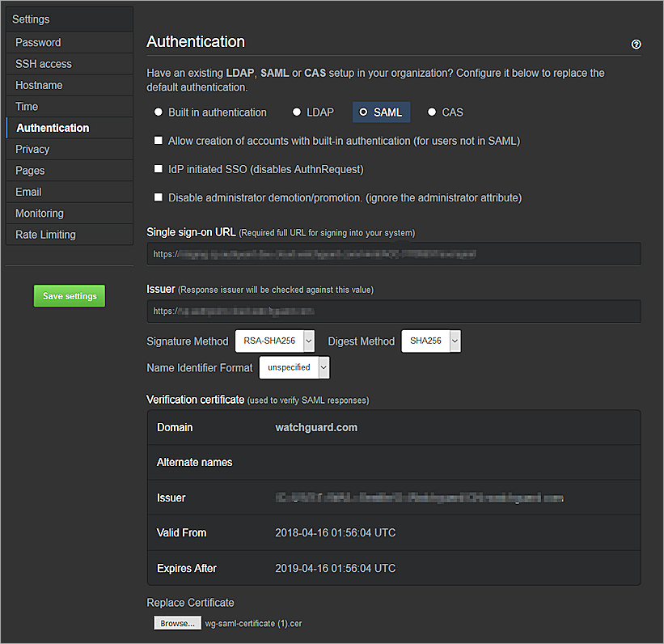
Task: Go to SSH access settings
Action: tap(44, 64)
